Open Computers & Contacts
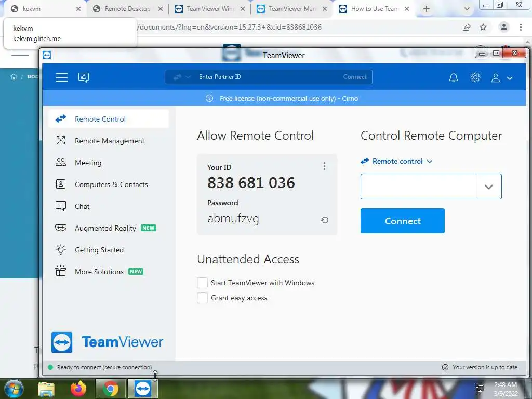 (x=109, y=184)
